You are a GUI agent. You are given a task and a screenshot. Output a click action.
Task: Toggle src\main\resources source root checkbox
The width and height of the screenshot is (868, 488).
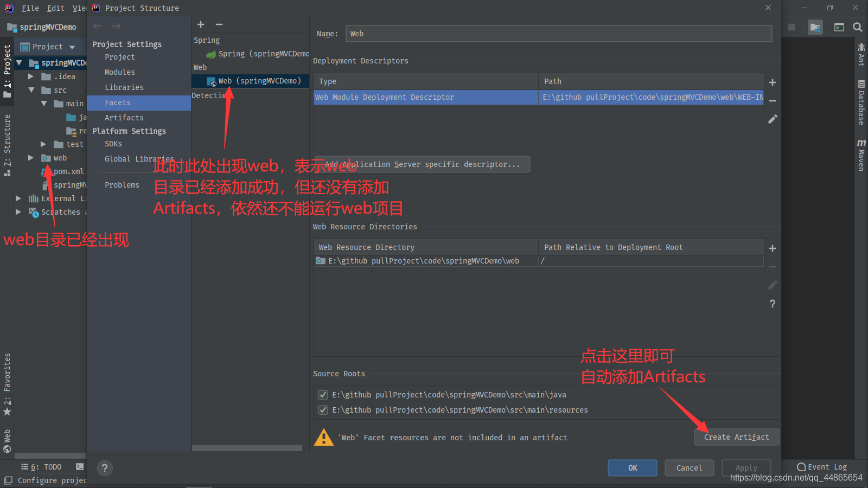point(323,410)
